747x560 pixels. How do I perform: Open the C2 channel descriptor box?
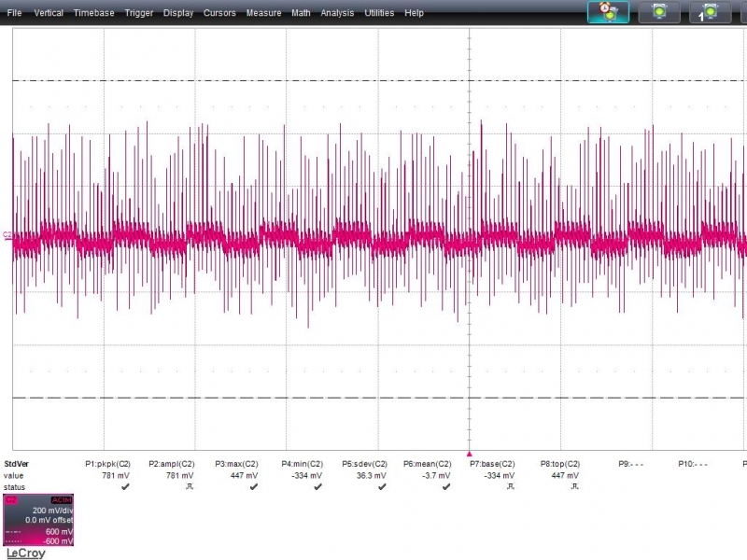point(39,520)
